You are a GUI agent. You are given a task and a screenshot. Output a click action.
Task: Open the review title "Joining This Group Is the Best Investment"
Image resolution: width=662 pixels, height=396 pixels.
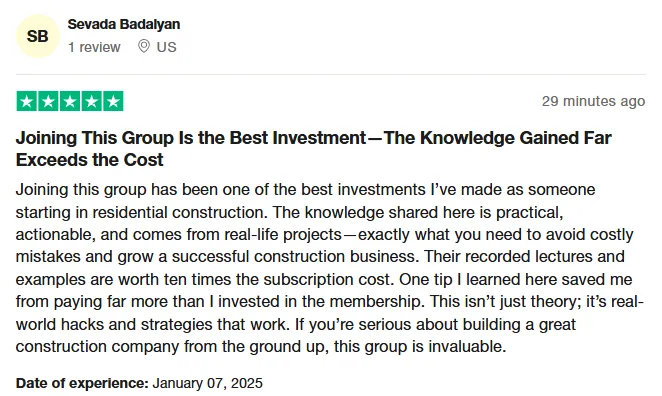191,138
